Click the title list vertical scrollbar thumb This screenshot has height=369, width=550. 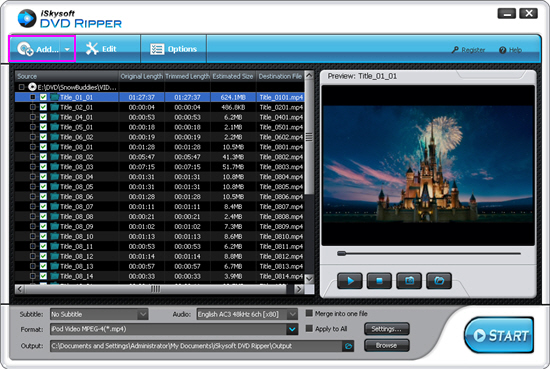coord(309,137)
